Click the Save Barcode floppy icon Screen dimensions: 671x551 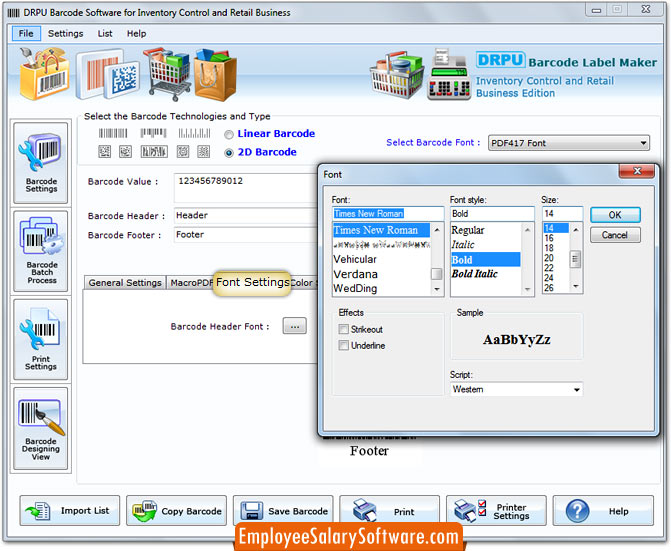click(x=252, y=511)
